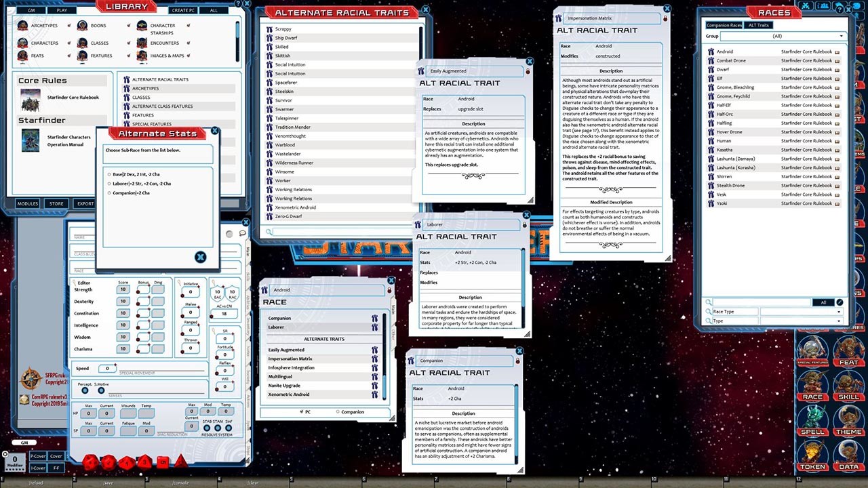Roll the red d20 die in the tray
The width and height of the screenshot is (868, 488).
coord(89,463)
